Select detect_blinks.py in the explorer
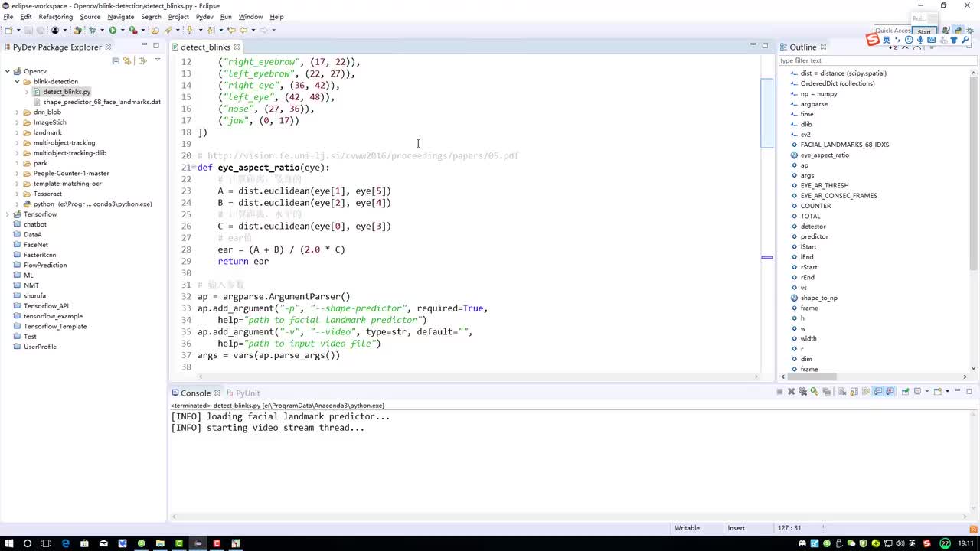The width and height of the screenshot is (980, 551). 67,92
